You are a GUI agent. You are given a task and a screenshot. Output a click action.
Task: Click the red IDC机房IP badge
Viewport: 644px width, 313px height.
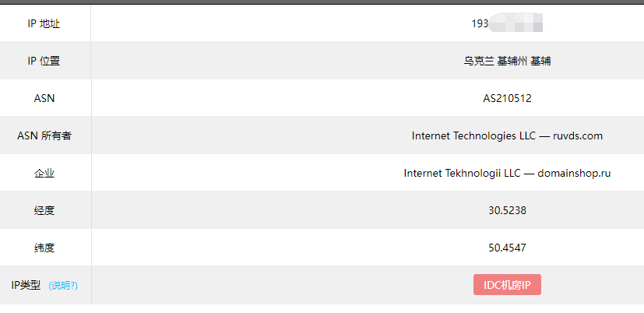click(507, 286)
